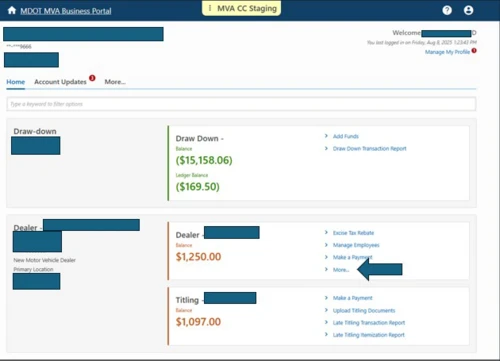
Task: Open Excise Tax Rebate link
Action: click(x=353, y=233)
